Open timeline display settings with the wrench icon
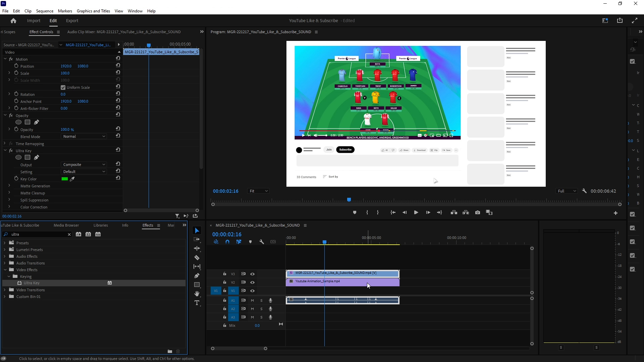 [262, 241]
